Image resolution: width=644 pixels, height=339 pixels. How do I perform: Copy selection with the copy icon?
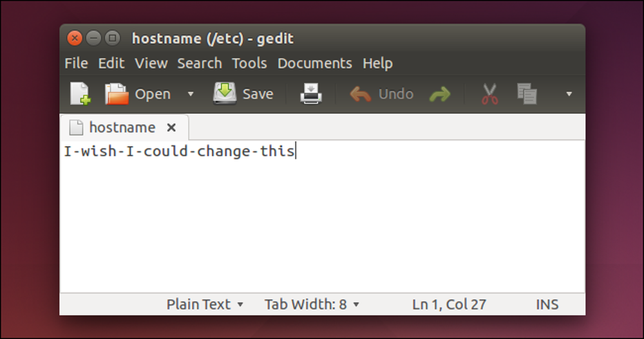(x=527, y=94)
